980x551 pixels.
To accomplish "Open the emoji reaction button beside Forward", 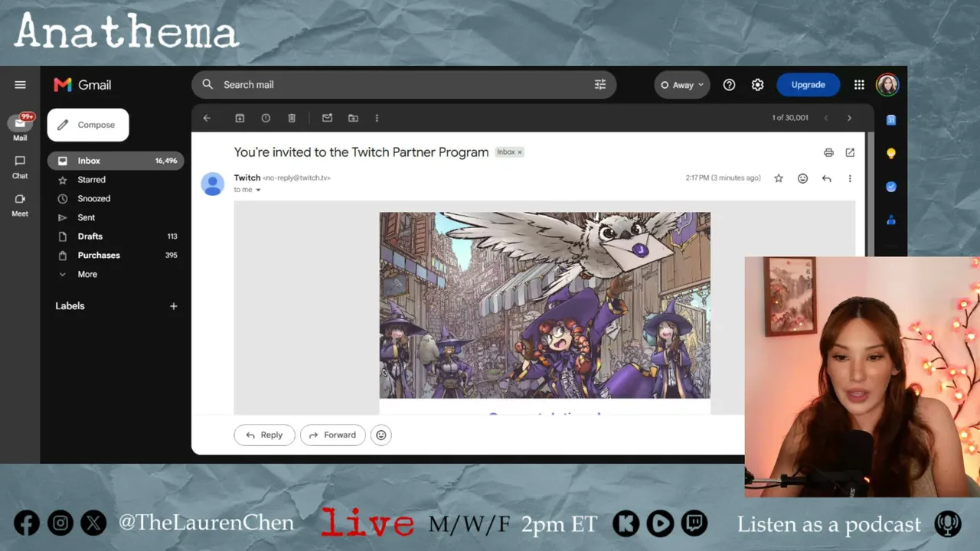I will click(x=381, y=435).
